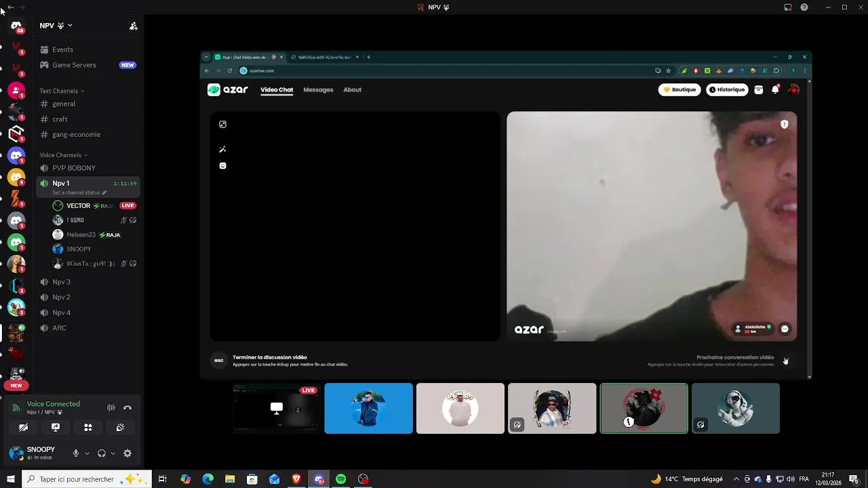868x488 pixels.
Task: Open the activities shapes button
Action: (88, 428)
